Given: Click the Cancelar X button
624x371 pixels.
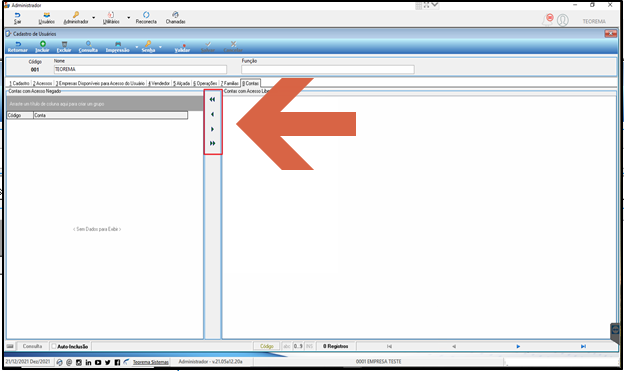Looking at the screenshot, I should point(233,47).
